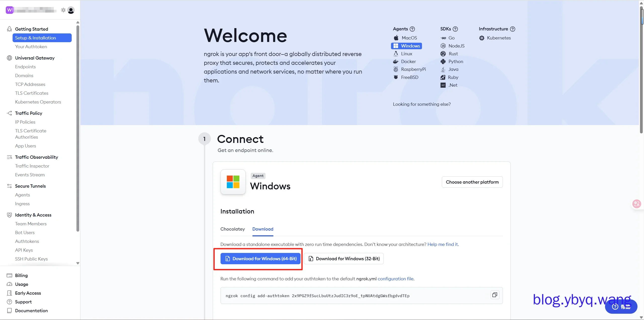This screenshot has height=320, width=644.
Task: Click Choose another platform button
Action: 472,182
